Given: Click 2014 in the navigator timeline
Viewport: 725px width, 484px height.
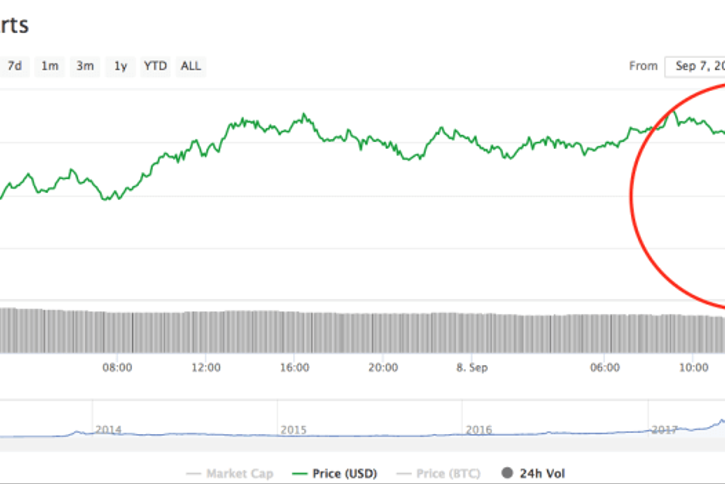Looking at the screenshot, I should click(108, 429).
